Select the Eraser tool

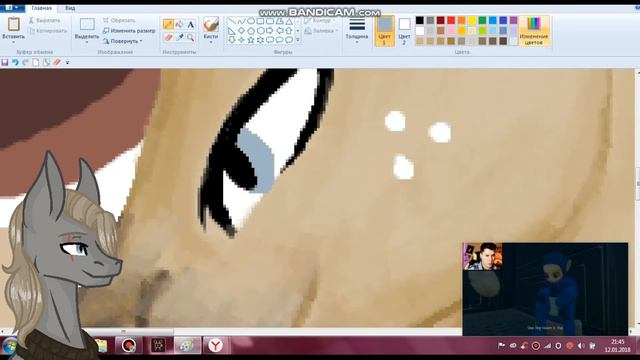(x=168, y=38)
